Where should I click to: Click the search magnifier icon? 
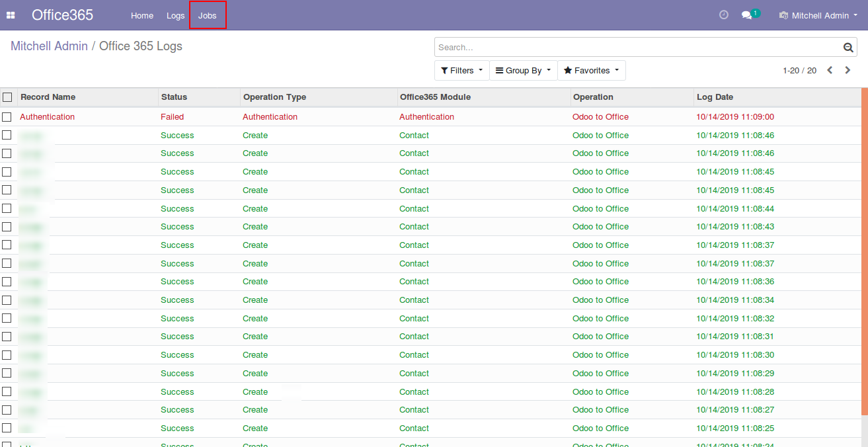coord(848,48)
